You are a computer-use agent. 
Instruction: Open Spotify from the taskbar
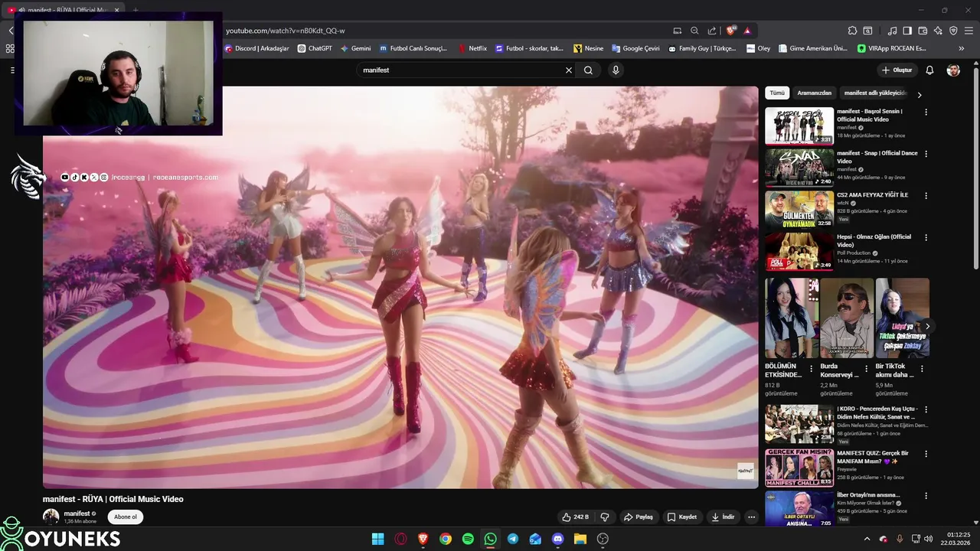[468, 539]
